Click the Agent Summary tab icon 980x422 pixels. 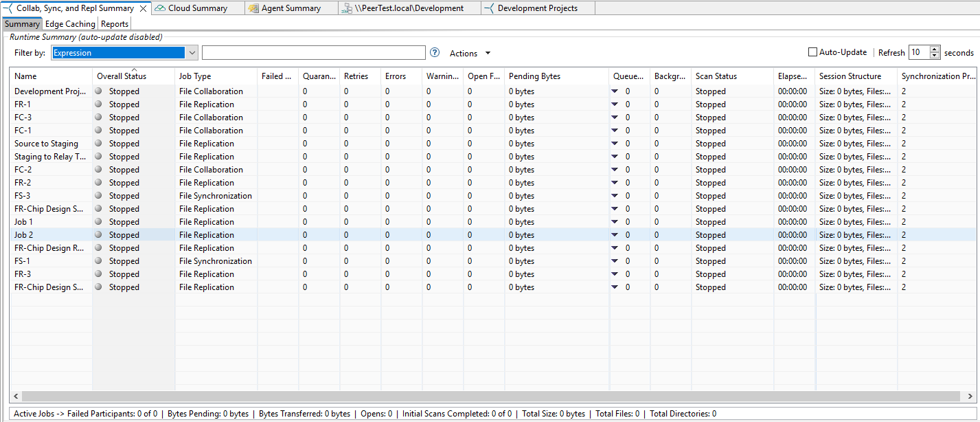(x=253, y=8)
